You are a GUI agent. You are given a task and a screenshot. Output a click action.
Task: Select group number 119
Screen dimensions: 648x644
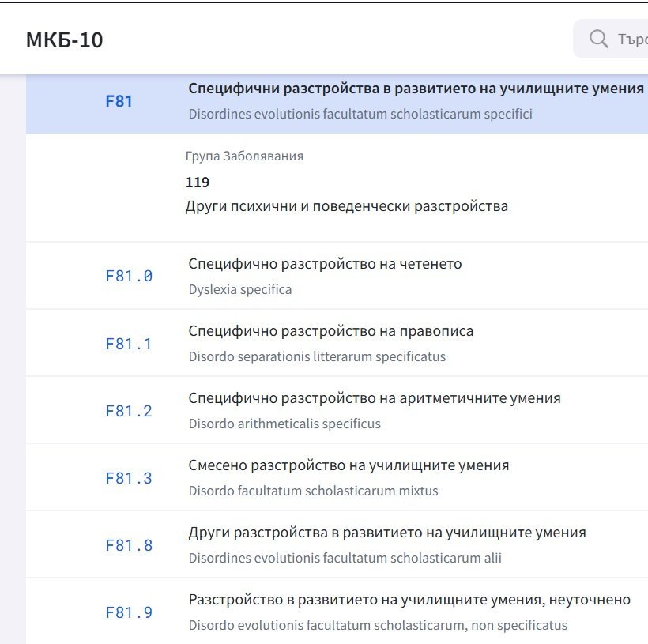point(198,183)
